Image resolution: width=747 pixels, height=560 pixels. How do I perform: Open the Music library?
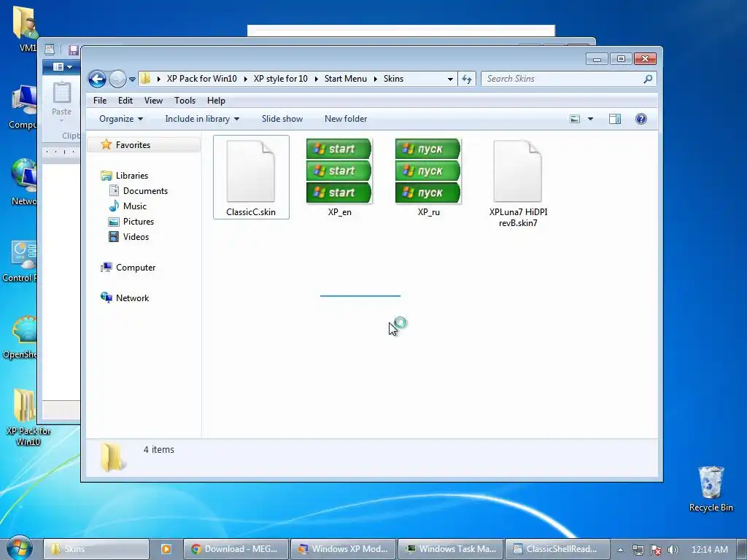click(134, 206)
